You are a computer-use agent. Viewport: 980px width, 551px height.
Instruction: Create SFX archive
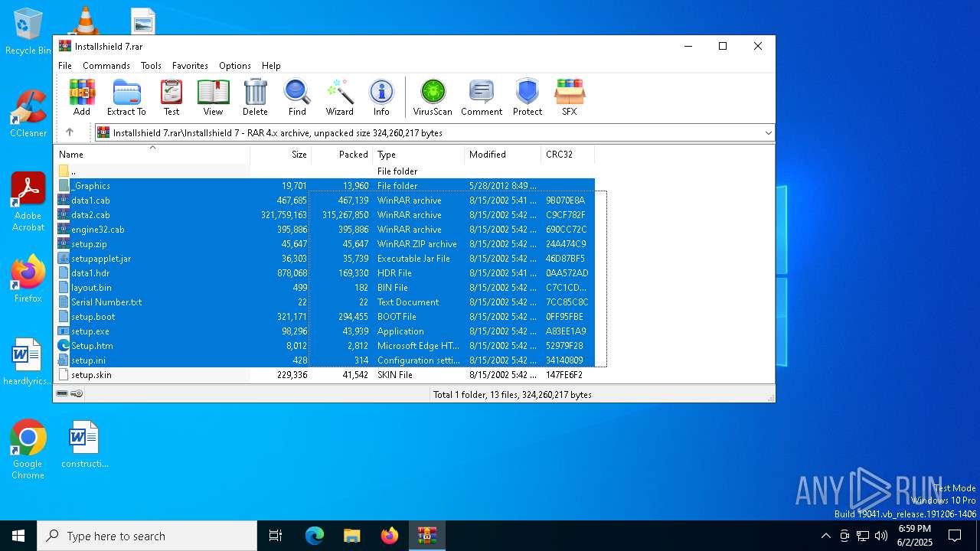coord(570,97)
